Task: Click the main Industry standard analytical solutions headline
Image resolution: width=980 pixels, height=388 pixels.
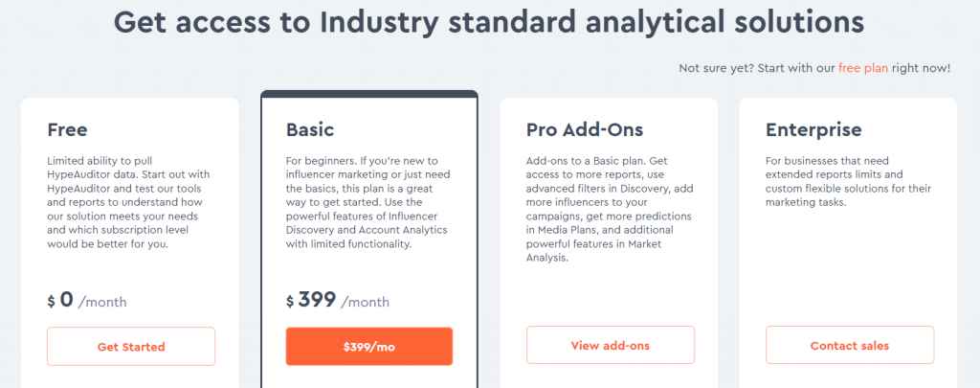Action: coord(489,22)
